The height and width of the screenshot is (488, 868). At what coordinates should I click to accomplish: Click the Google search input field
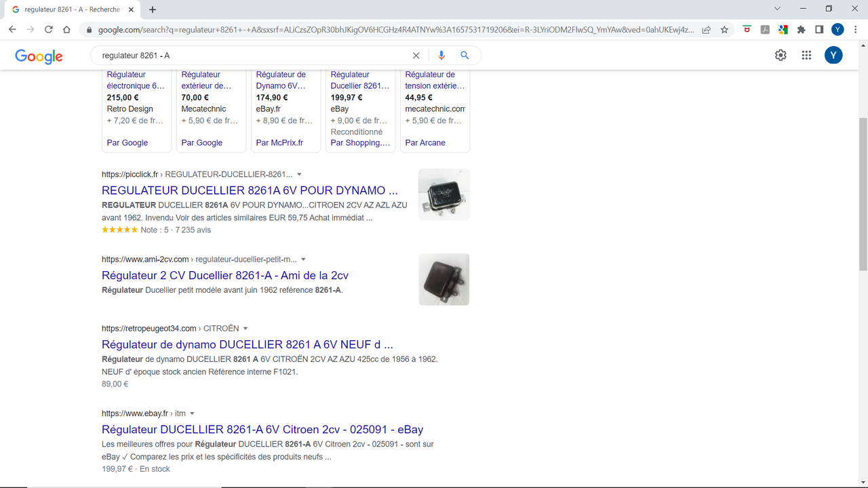coord(254,56)
